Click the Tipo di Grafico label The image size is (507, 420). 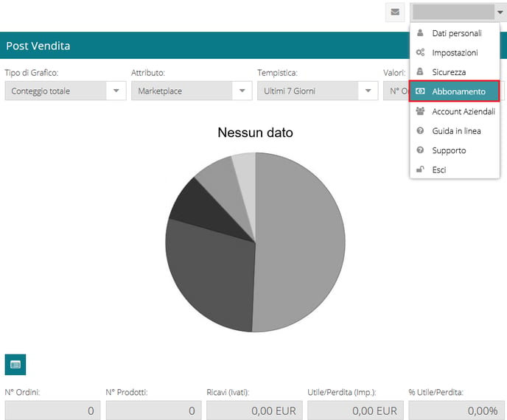coord(32,73)
